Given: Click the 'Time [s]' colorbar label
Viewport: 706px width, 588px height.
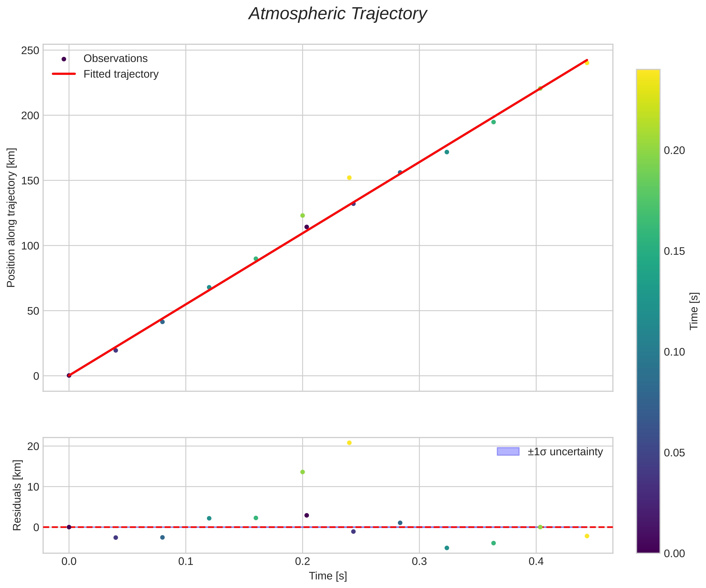Looking at the screenshot, I should pyautogui.click(x=694, y=311).
